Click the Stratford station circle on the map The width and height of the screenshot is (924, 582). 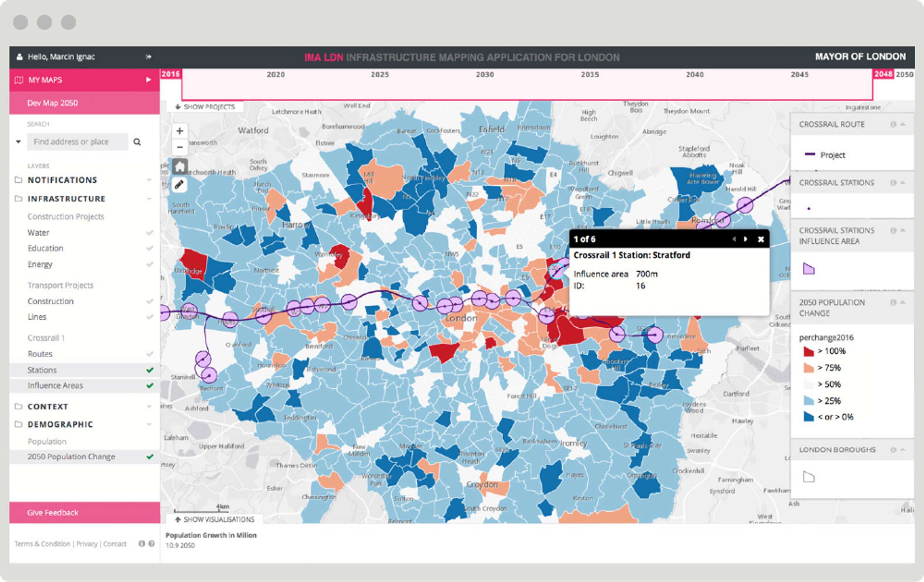click(x=557, y=272)
